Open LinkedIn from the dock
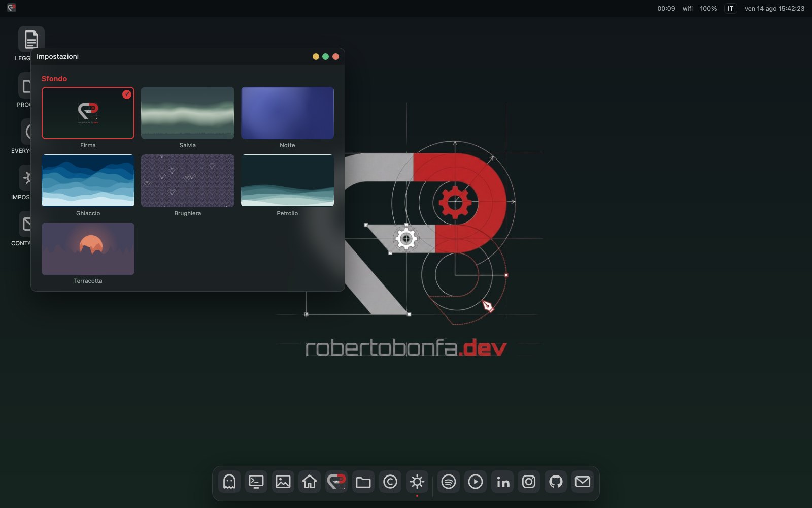This screenshot has height=508, width=812. (x=502, y=482)
